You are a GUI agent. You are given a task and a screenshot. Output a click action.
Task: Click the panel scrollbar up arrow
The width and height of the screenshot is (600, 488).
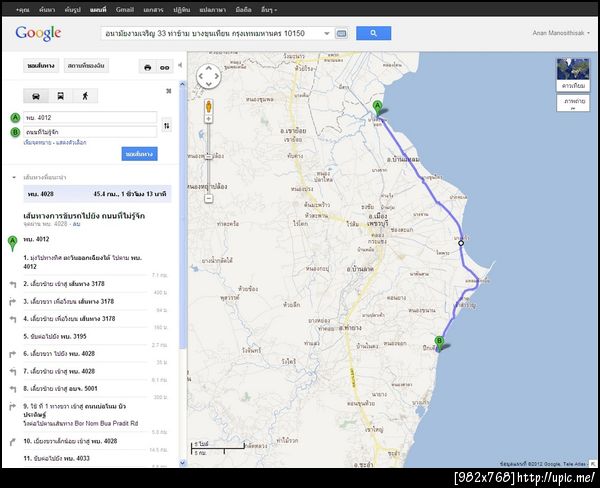point(183,84)
